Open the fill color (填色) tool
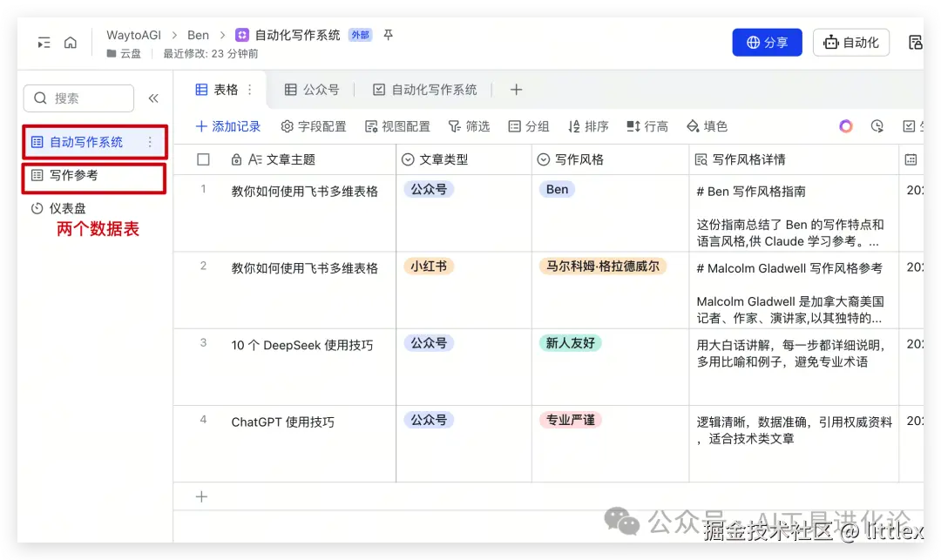This screenshot has height=560, width=941. (x=707, y=126)
